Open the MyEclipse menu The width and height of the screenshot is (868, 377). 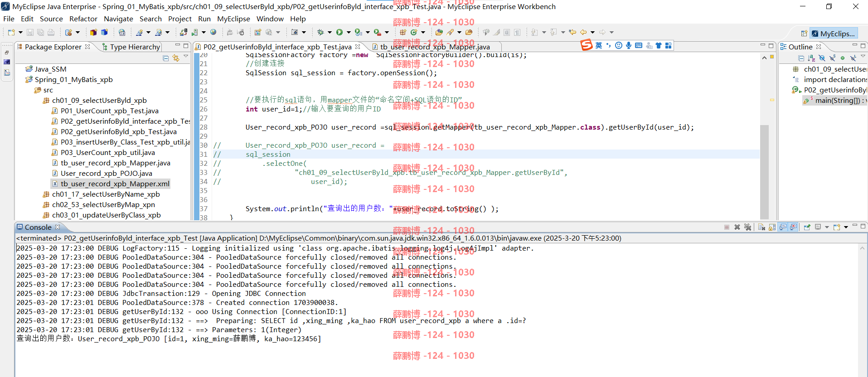(233, 19)
